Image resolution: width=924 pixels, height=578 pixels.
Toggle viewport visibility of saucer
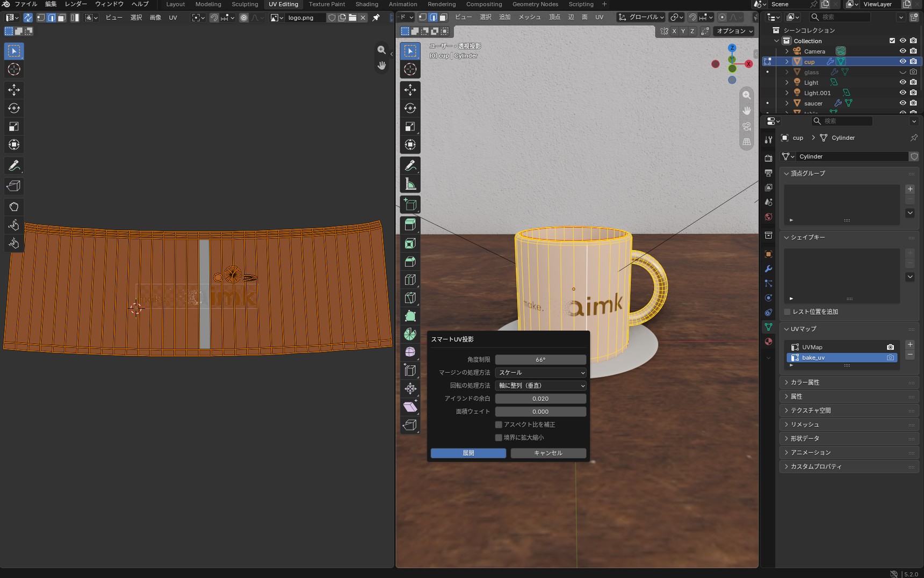[x=903, y=103]
